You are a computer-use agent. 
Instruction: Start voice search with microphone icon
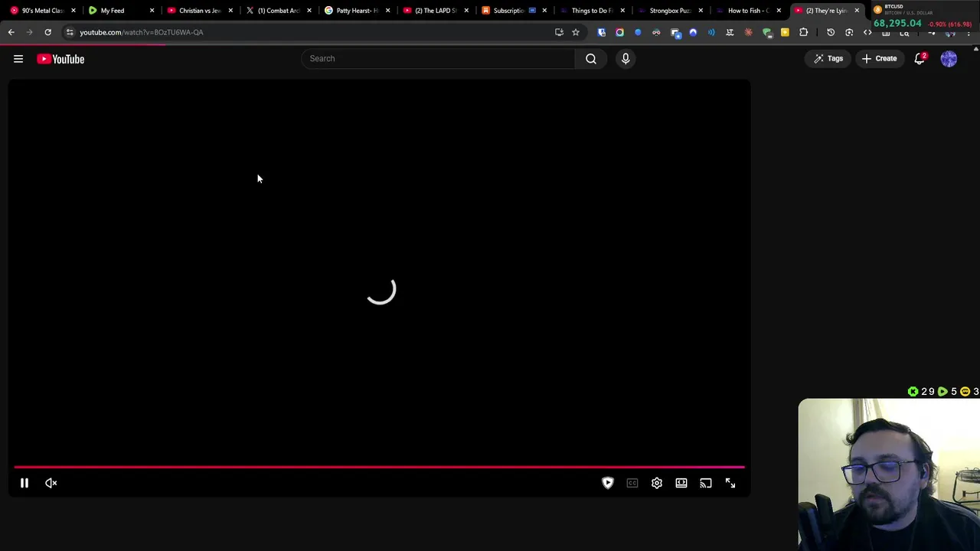coord(626,58)
